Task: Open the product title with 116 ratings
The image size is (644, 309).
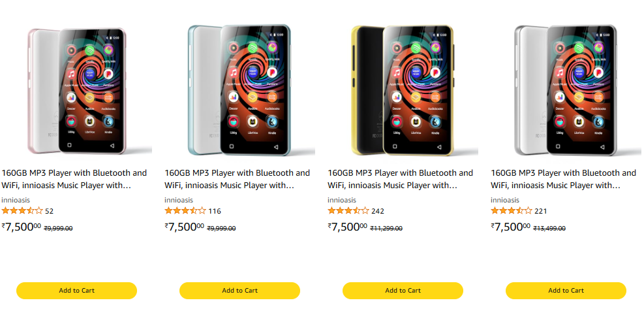Action: tap(238, 179)
